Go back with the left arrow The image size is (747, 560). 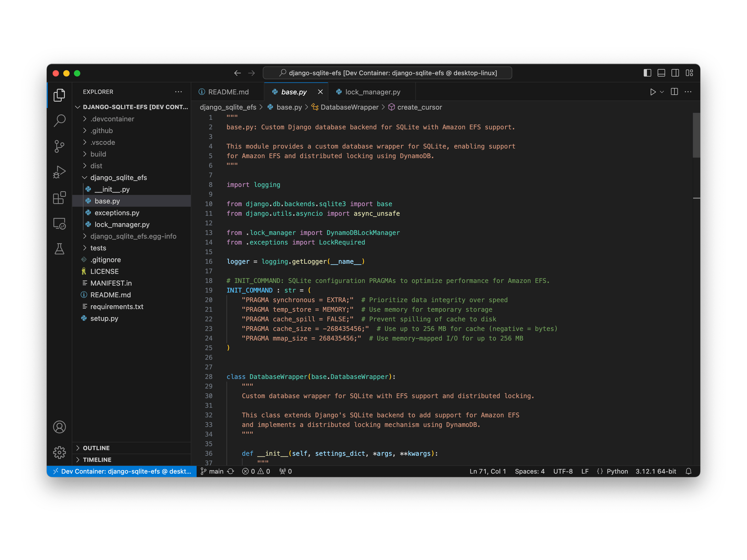tap(237, 73)
